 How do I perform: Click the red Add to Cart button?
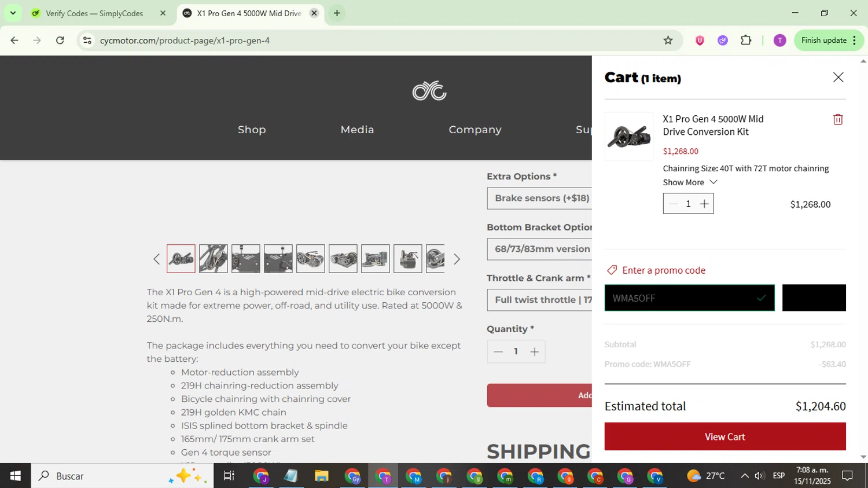pos(539,395)
